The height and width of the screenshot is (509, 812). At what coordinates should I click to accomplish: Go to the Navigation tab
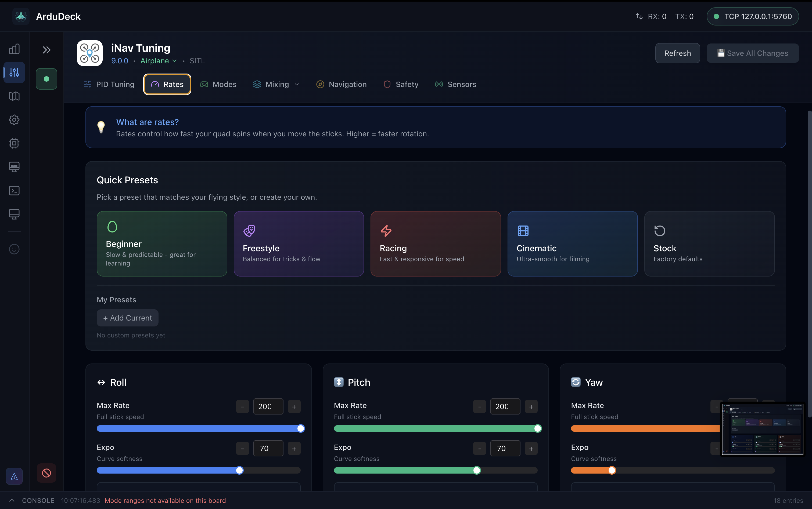[341, 85]
